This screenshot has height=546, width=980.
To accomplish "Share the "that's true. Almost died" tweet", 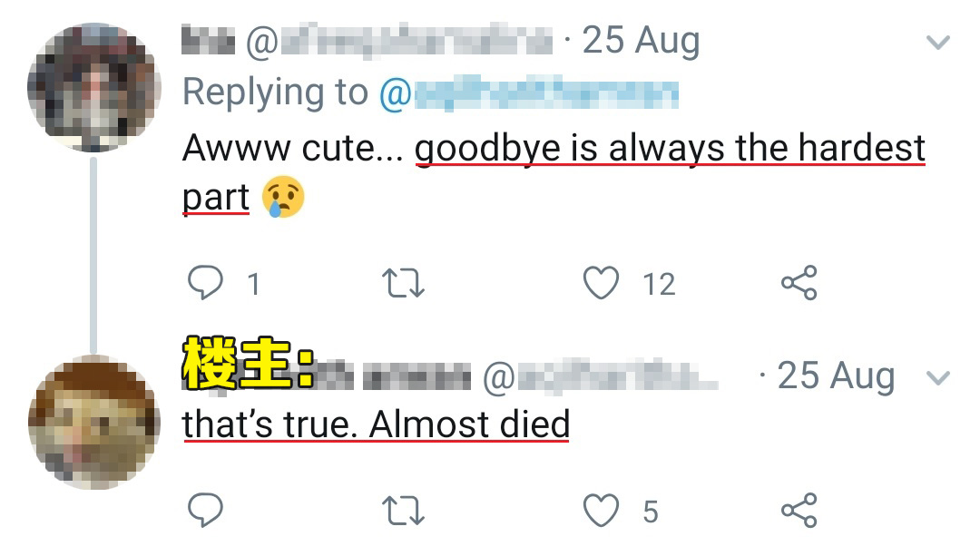I will point(799,512).
